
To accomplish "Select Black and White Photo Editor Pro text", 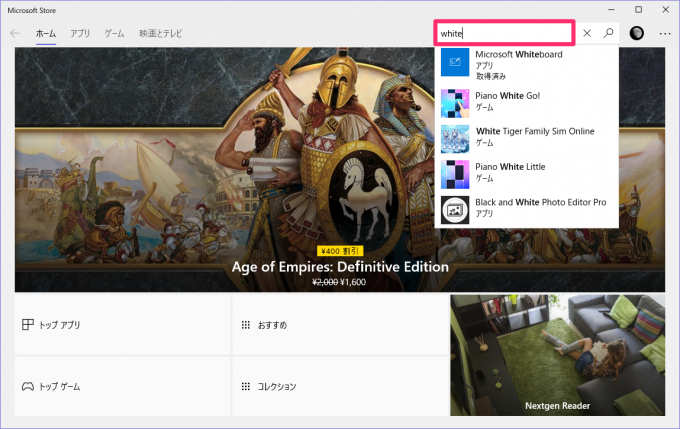I will (541, 202).
